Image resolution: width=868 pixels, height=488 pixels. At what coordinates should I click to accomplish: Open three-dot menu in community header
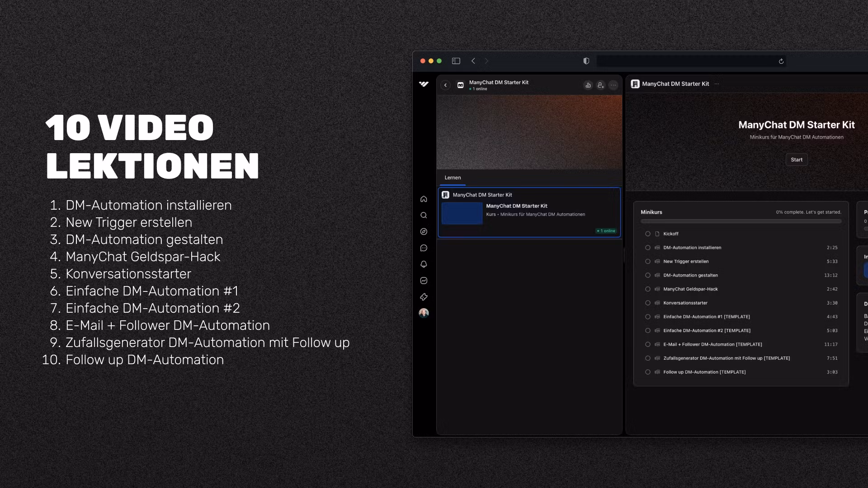[x=613, y=85]
